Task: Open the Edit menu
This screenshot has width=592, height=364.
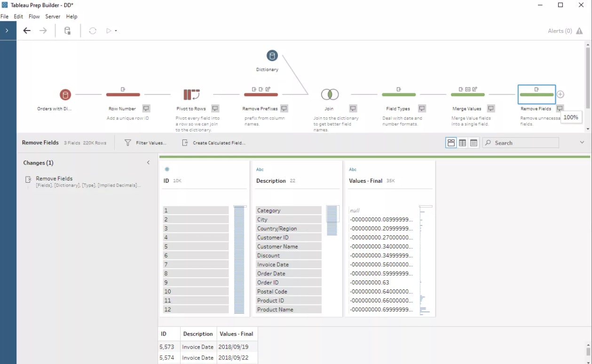Action: tap(18, 16)
